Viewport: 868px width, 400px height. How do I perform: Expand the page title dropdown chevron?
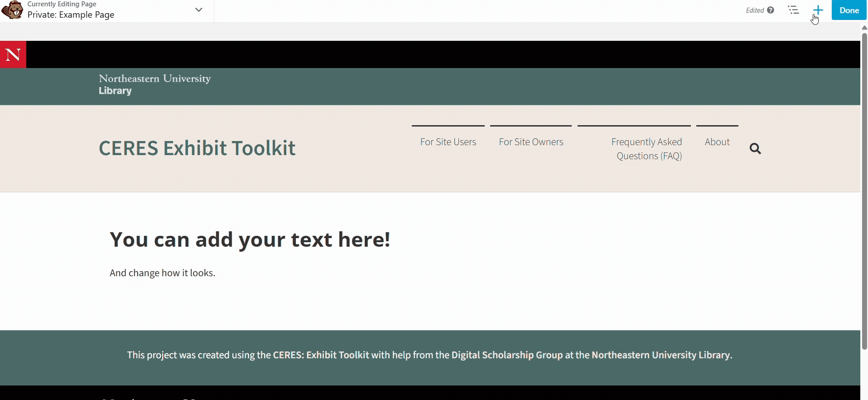click(198, 10)
